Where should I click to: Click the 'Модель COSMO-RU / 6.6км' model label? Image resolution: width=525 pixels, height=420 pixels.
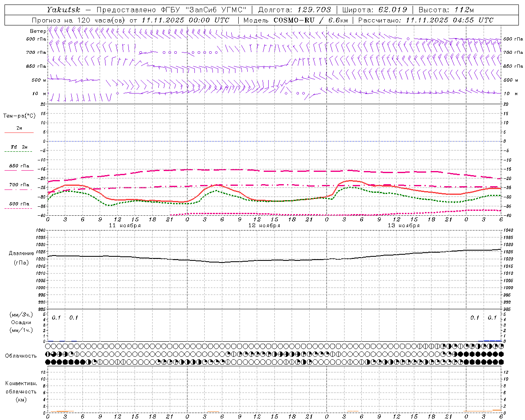point(295,20)
